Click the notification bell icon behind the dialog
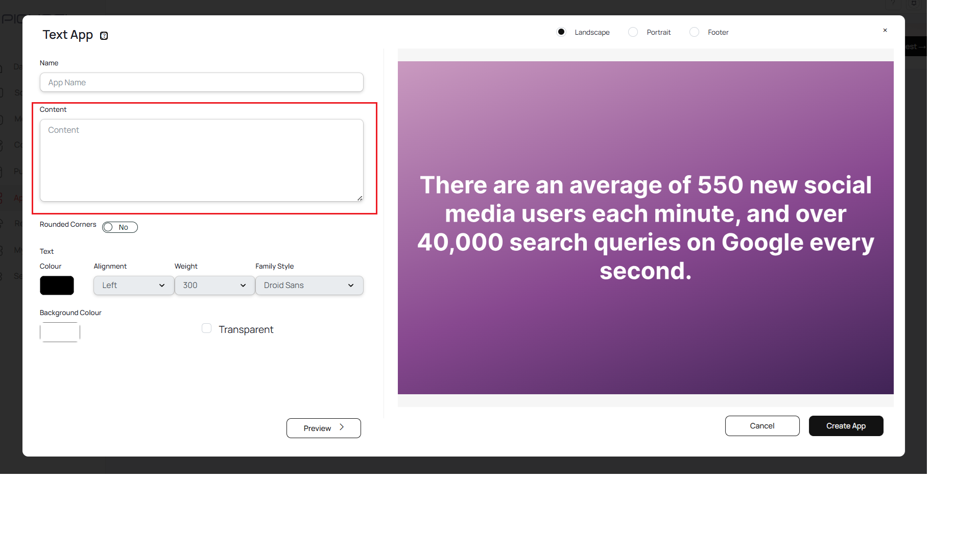The width and height of the screenshot is (980, 551). point(914,4)
